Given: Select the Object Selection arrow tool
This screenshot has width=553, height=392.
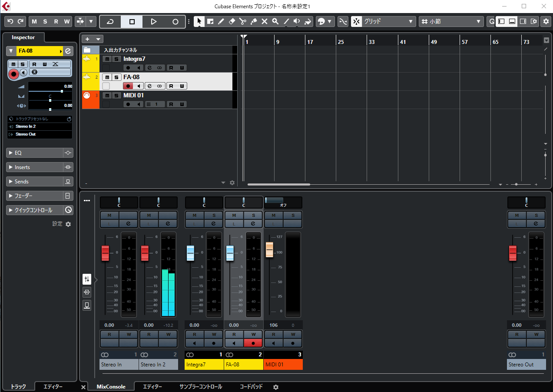Looking at the screenshot, I should tap(199, 21).
